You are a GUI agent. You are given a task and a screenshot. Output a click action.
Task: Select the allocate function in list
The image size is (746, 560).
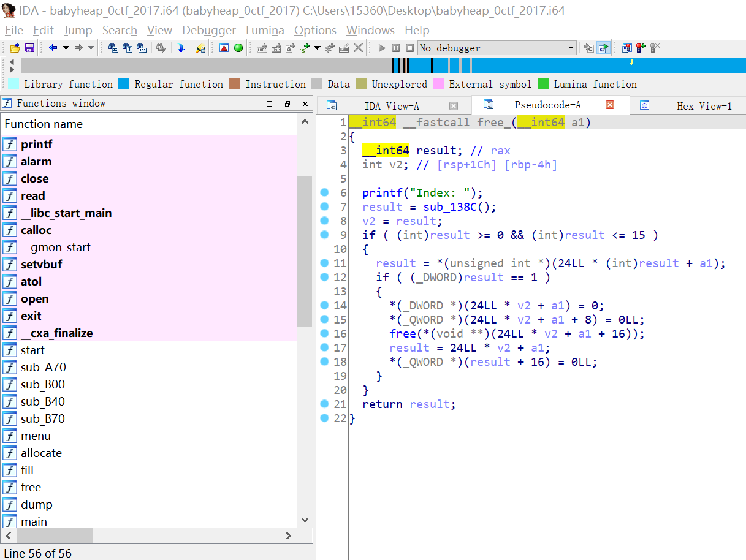[41, 453]
